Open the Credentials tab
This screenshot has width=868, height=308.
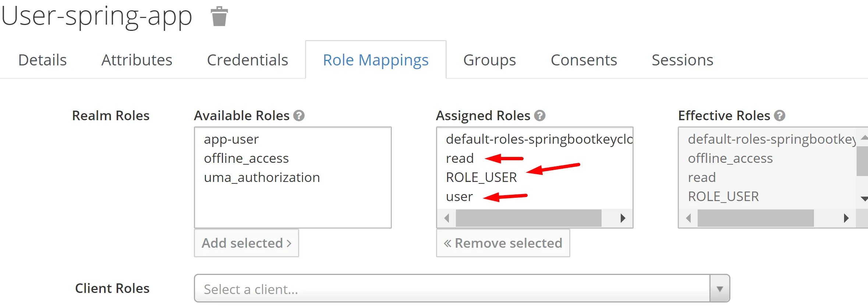(x=247, y=60)
